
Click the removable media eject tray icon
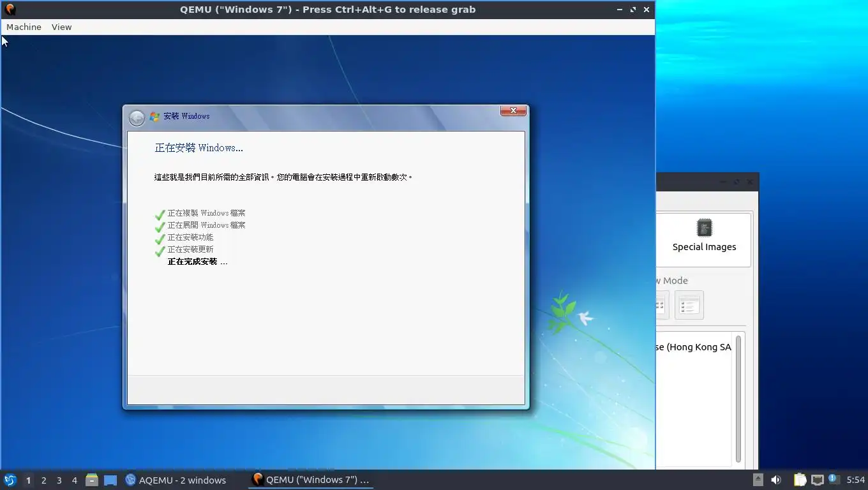758,480
